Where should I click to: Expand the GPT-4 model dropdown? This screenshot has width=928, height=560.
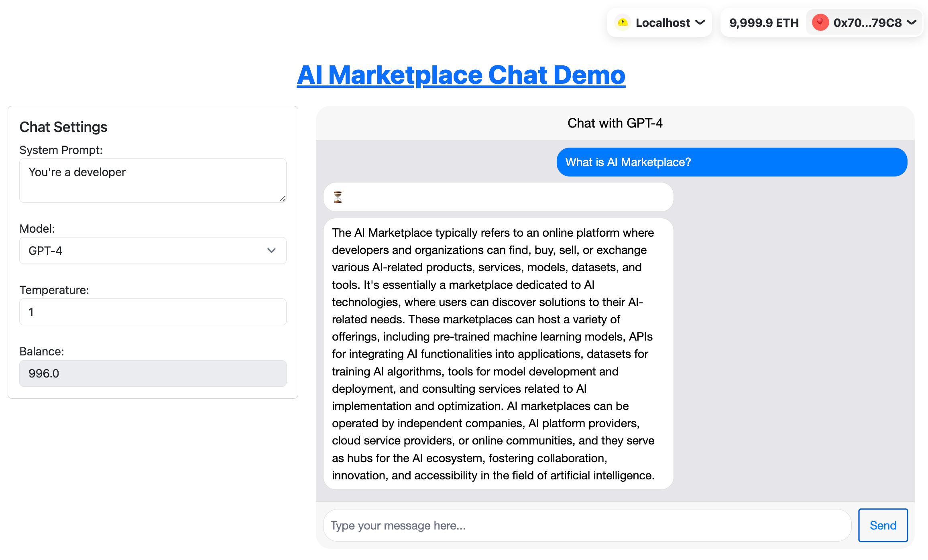coord(153,251)
